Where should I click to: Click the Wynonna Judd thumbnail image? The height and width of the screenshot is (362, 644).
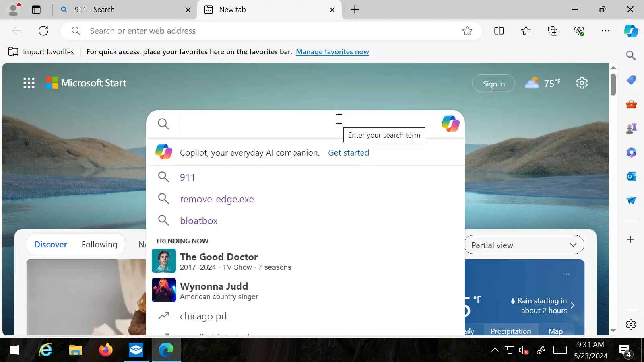click(164, 290)
